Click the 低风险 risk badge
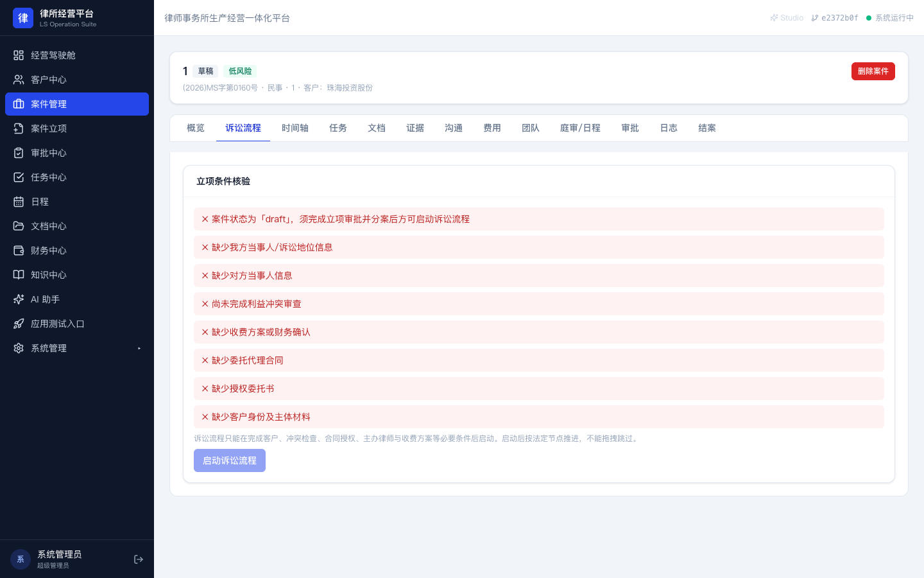The height and width of the screenshot is (578, 924). 240,71
